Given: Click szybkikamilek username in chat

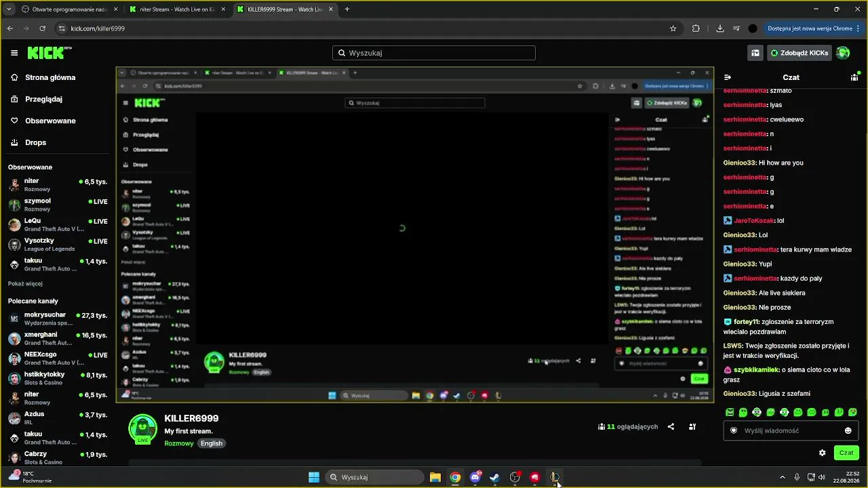Looking at the screenshot, I should coord(756,370).
